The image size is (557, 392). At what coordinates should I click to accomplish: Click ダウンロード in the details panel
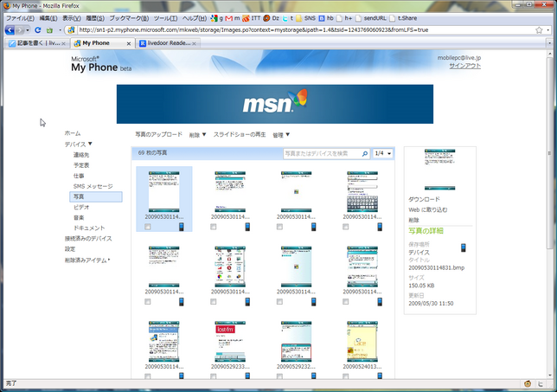[x=424, y=199]
